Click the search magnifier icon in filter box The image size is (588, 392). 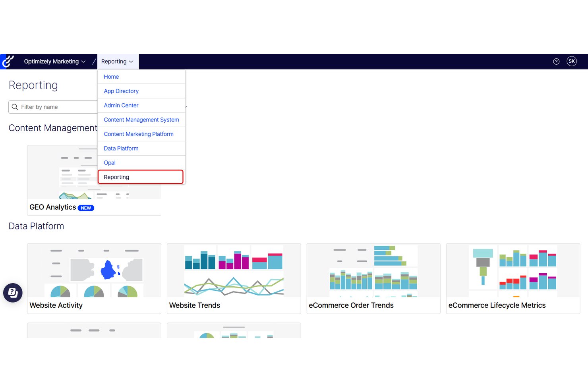[x=15, y=107]
